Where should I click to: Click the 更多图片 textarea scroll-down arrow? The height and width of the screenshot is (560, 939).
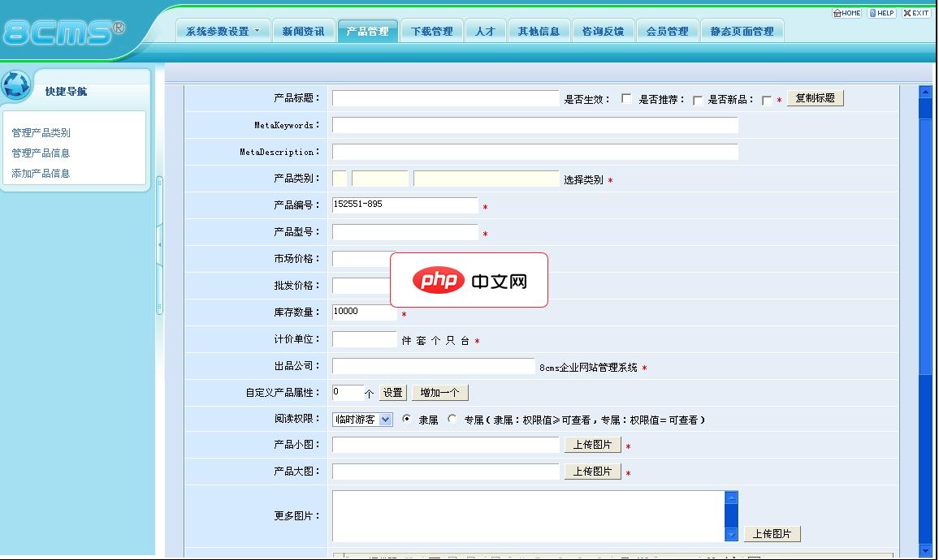click(x=731, y=535)
